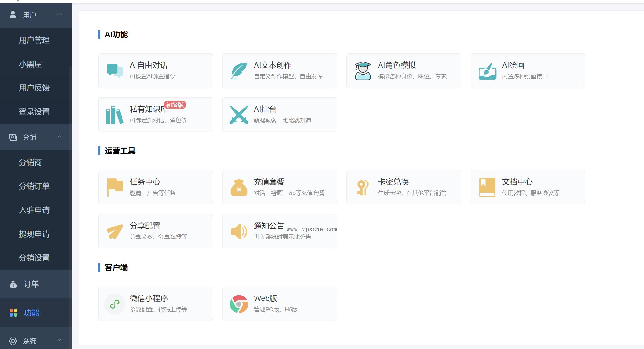Click text 孰强孰弱，比比就知道
This screenshot has height=349, width=644.
(283, 120)
